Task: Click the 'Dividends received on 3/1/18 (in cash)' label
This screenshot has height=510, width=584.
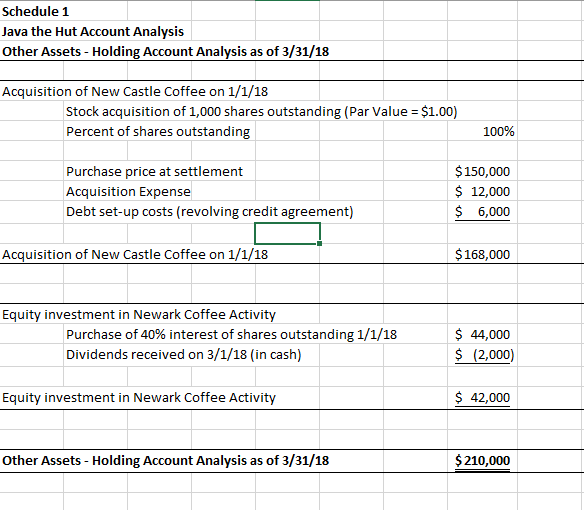Action: (x=184, y=355)
